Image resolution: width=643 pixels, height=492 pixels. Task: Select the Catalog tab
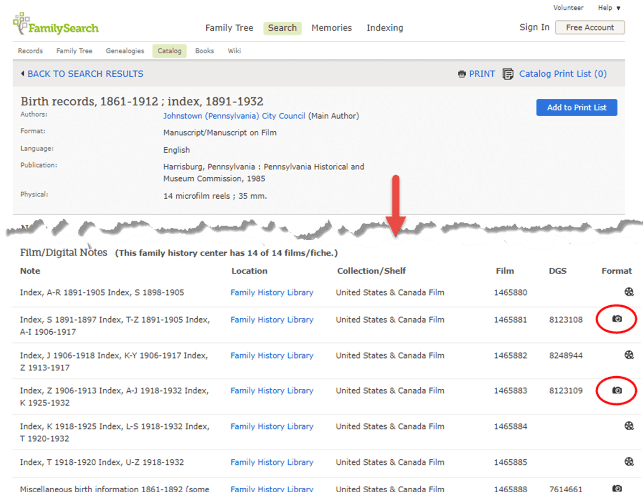point(169,51)
